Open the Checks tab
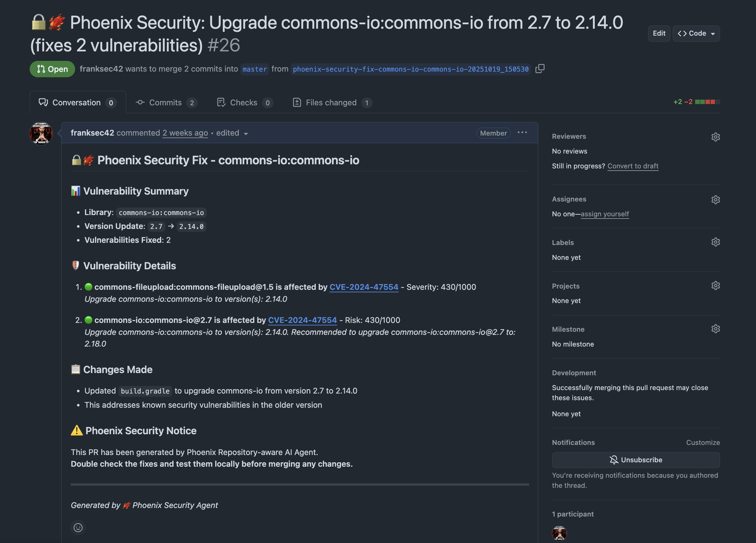Screen dimensions: 756x543 [x=244, y=102]
